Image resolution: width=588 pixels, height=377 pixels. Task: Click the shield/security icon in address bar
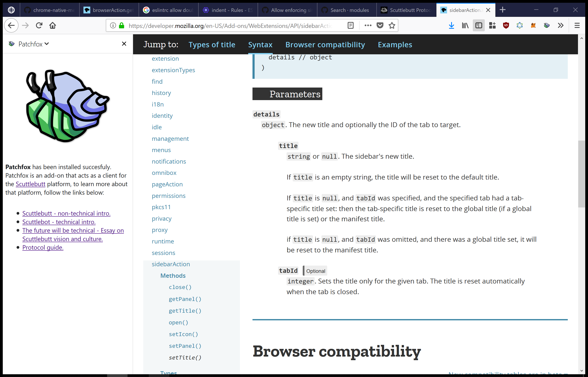(x=121, y=25)
